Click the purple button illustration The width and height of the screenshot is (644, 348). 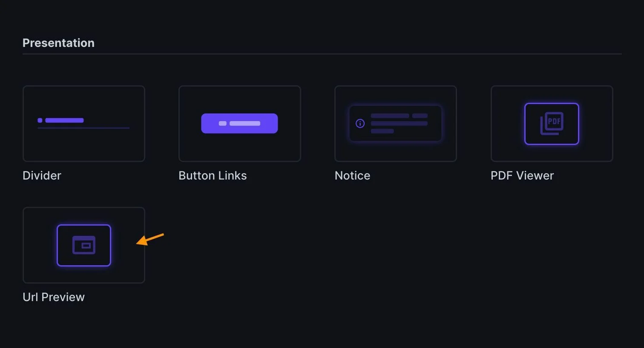(x=239, y=123)
